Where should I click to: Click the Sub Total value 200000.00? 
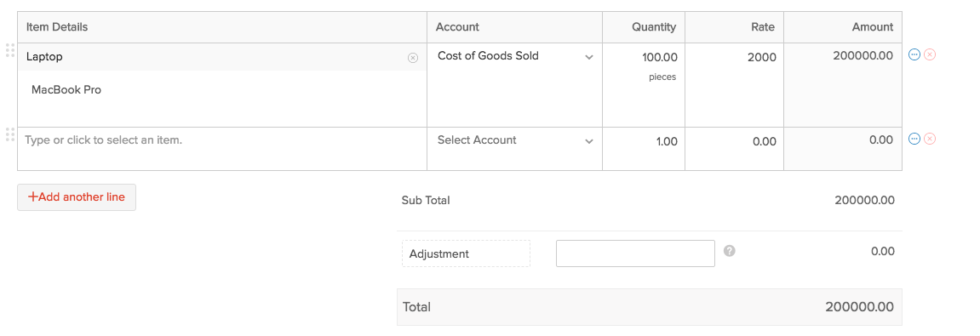click(864, 201)
